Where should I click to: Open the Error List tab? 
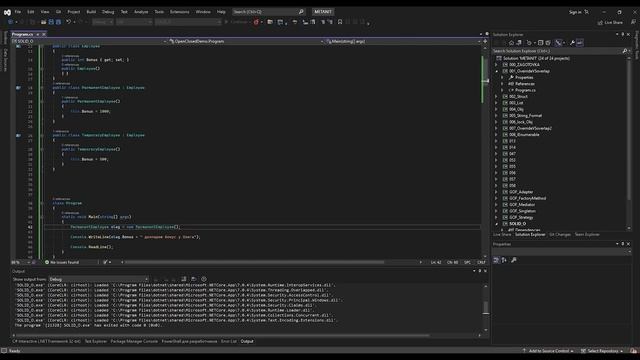(229, 341)
